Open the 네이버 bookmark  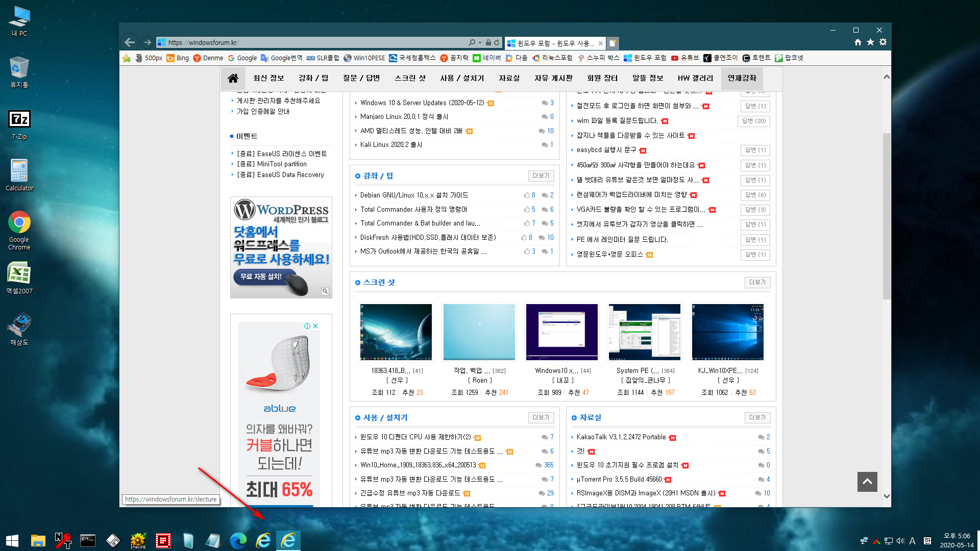tap(487, 58)
